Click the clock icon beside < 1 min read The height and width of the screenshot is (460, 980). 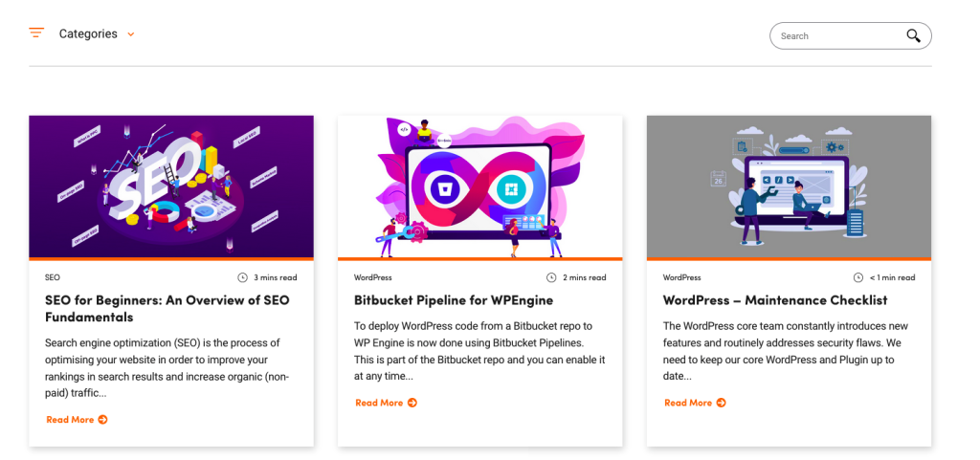click(x=858, y=277)
